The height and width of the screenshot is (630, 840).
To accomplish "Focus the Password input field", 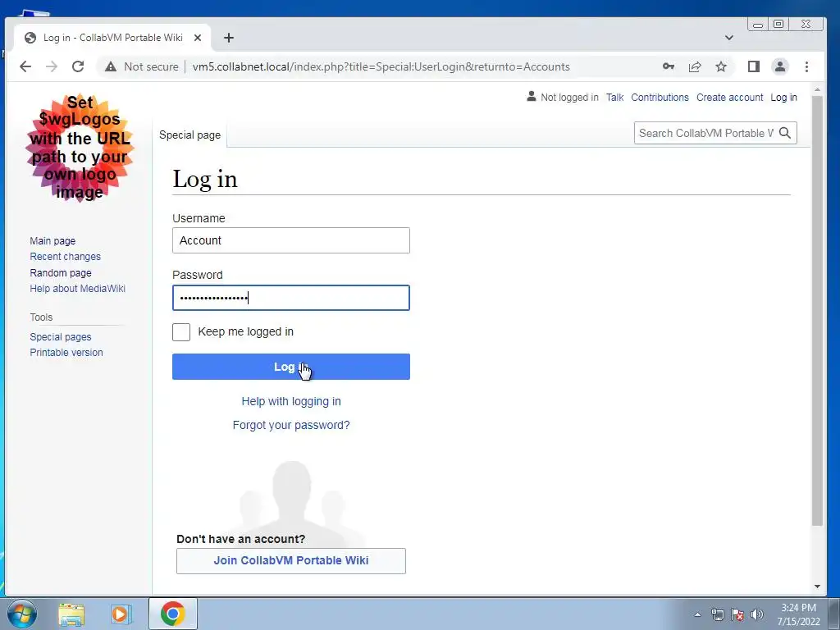I will [x=291, y=298].
